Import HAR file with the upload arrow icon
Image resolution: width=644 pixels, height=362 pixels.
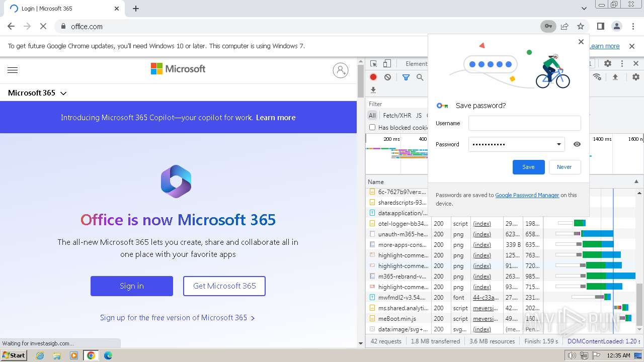615,77
